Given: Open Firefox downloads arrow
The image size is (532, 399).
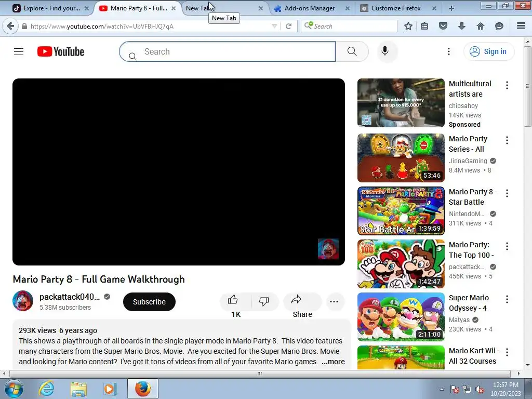Looking at the screenshot, I should tap(462, 26).
